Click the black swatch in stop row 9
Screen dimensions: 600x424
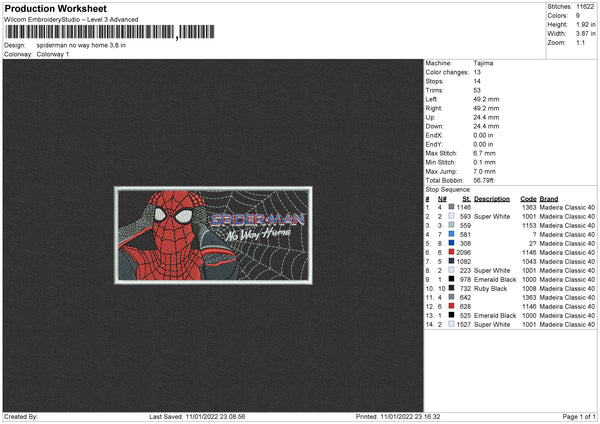(452, 279)
